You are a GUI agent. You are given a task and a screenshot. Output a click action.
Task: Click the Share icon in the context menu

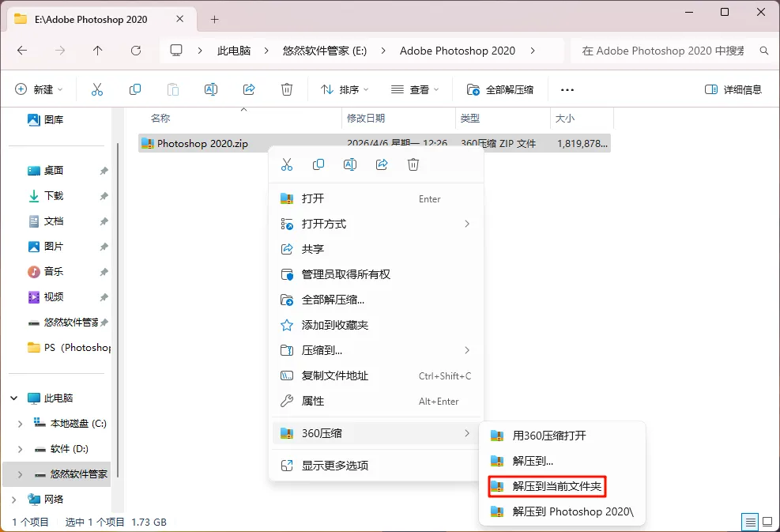click(382, 164)
